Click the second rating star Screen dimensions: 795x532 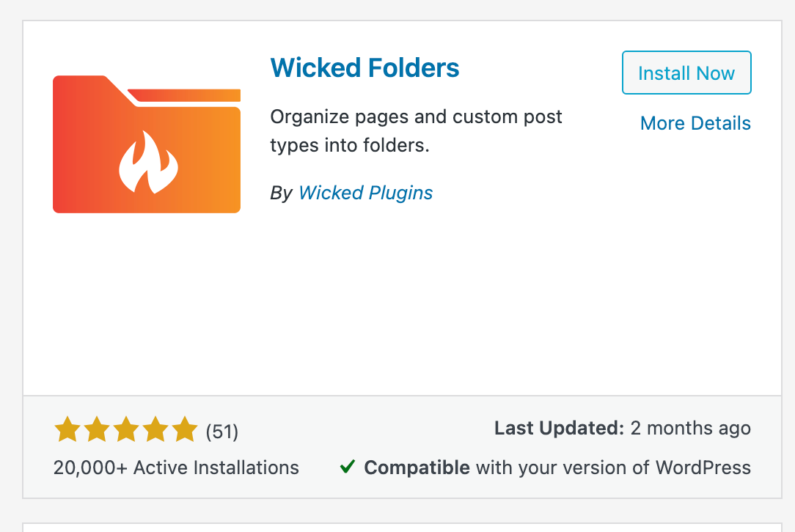pos(97,430)
